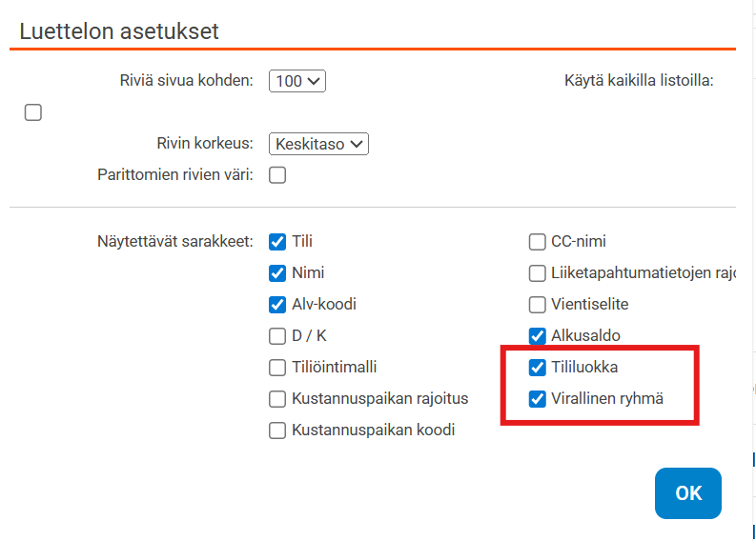The width and height of the screenshot is (756, 541).
Task: Enable the D / K column
Action: 277,336
